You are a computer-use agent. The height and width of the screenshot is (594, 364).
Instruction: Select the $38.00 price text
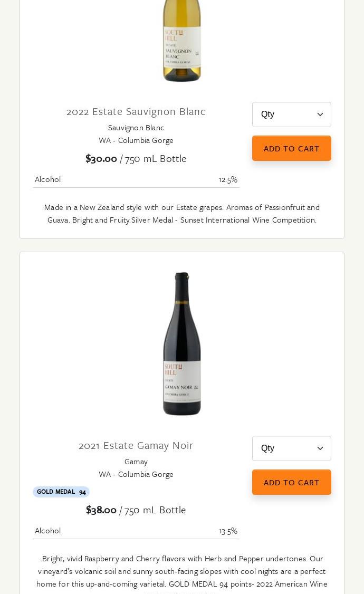pyautogui.click(x=101, y=510)
